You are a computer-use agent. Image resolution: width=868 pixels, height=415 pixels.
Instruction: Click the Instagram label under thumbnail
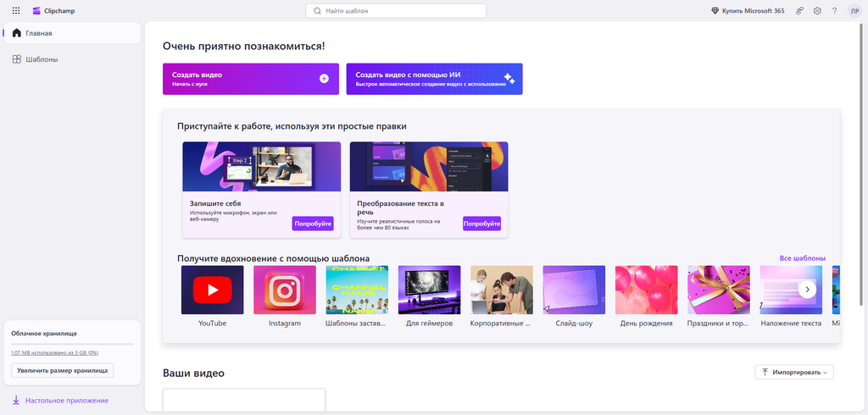click(x=285, y=324)
